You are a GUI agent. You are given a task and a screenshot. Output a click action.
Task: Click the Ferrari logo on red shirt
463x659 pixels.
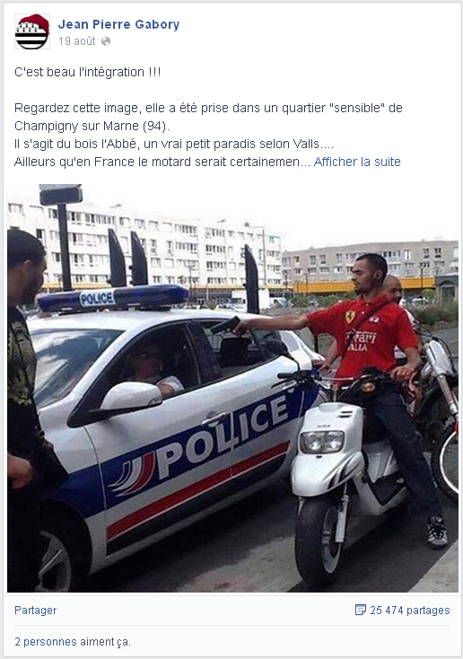click(x=350, y=316)
